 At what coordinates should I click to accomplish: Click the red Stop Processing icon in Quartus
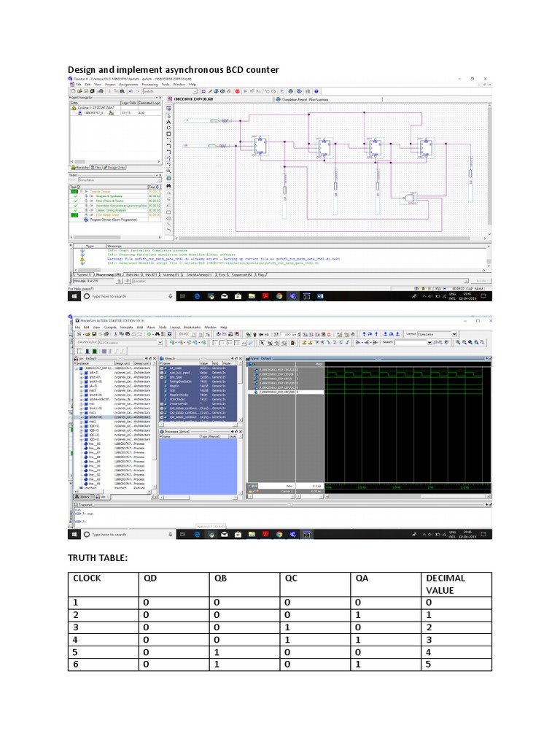click(x=238, y=91)
